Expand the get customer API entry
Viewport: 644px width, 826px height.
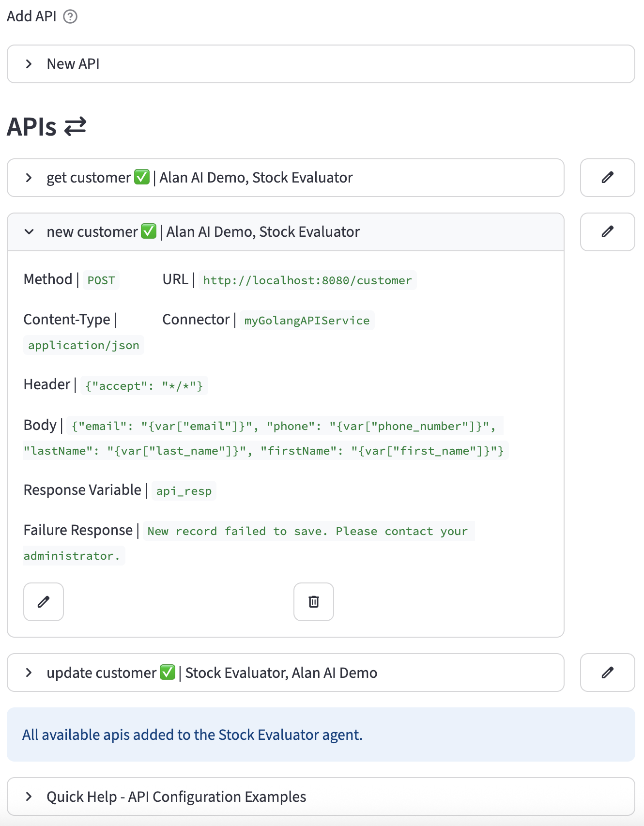(29, 178)
